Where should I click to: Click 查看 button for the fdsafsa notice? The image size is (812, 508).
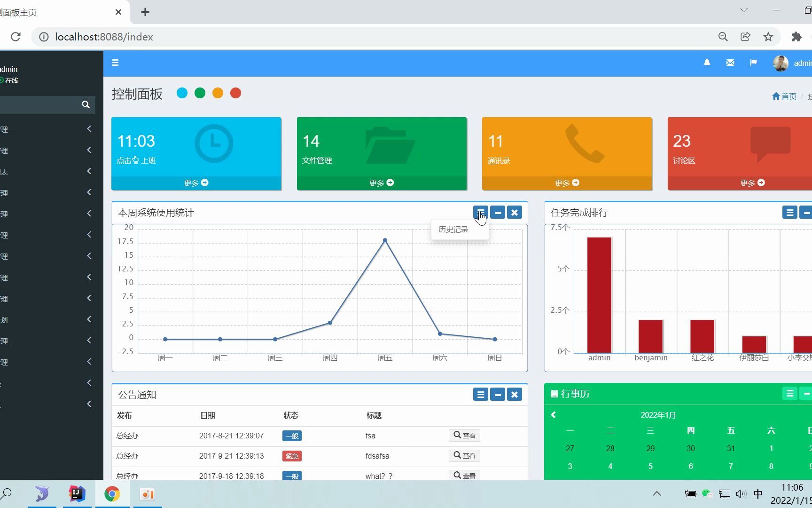tap(464, 455)
